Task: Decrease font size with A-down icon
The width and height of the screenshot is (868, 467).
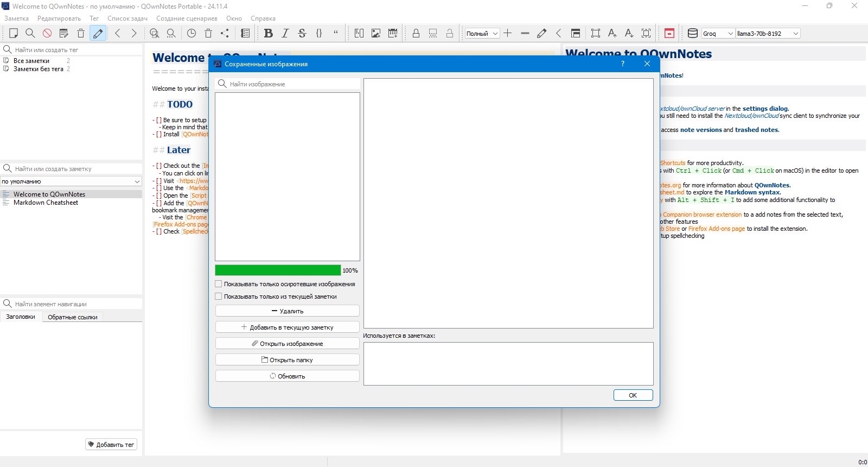Action: 629,33
